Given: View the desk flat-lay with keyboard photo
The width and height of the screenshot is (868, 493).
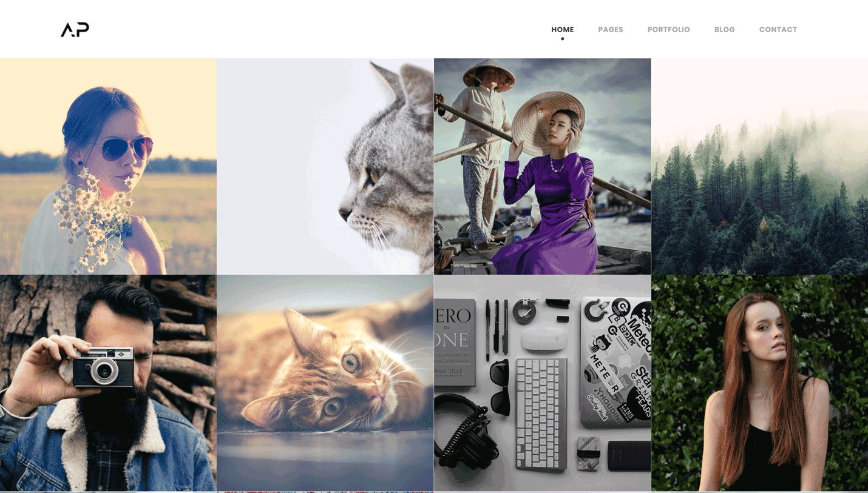Looking at the screenshot, I should [542, 383].
